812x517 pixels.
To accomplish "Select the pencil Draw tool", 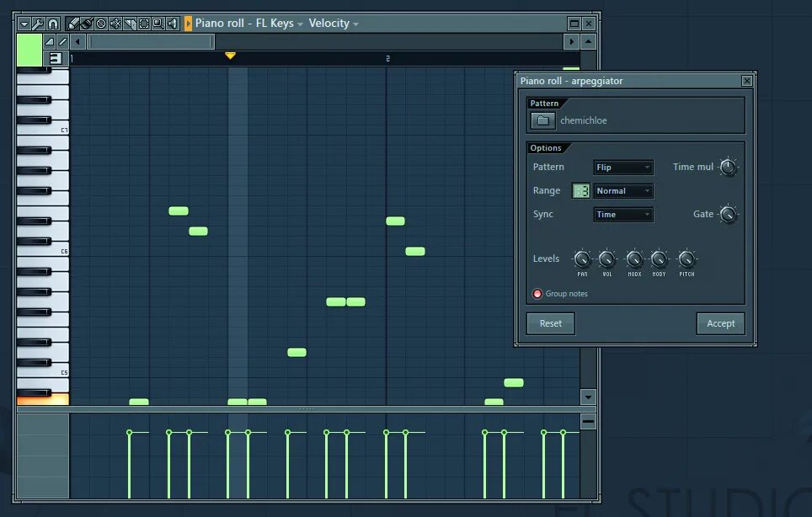I will pyautogui.click(x=73, y=24).
